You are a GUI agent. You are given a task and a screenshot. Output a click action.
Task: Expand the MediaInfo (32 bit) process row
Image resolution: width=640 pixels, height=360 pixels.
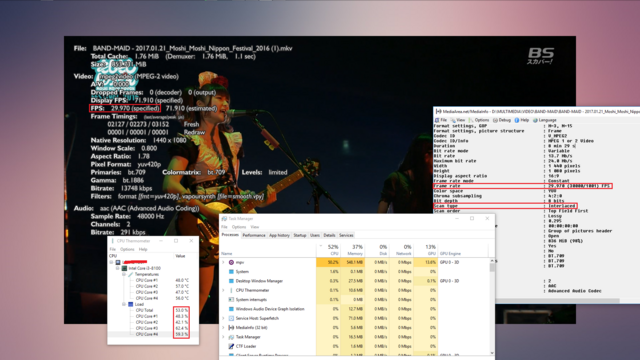click(223, 327)
